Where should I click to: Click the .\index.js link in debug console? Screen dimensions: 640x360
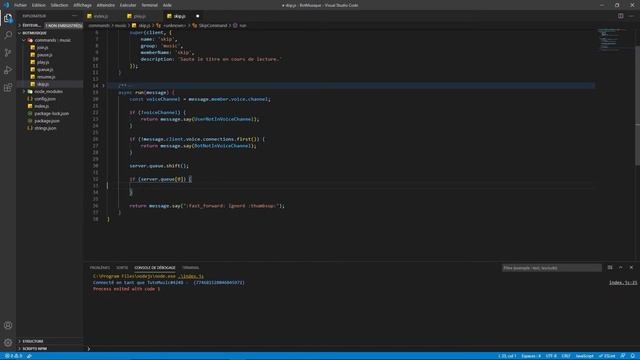click(x=191, y=276)
